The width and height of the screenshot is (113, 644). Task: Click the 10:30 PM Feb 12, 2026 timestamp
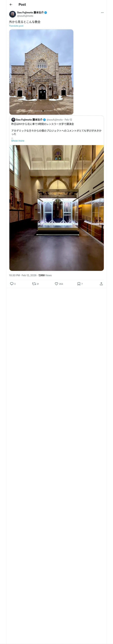coord(23,275)
